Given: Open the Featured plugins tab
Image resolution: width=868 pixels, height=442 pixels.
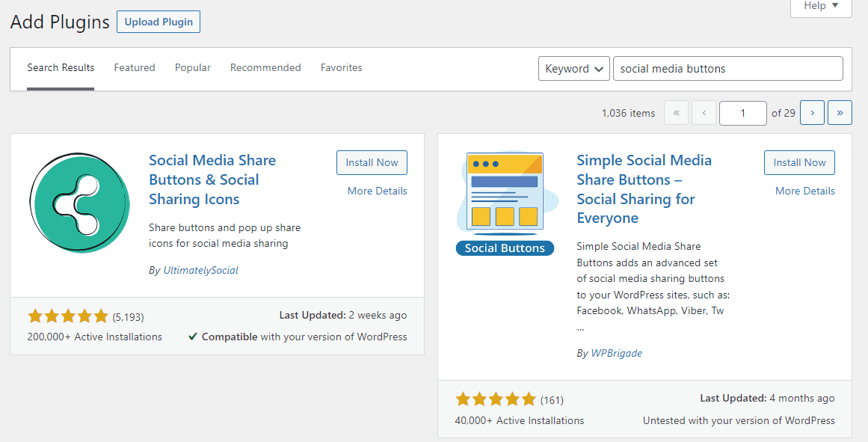Looking at the screenshot, I should (135, 67).
